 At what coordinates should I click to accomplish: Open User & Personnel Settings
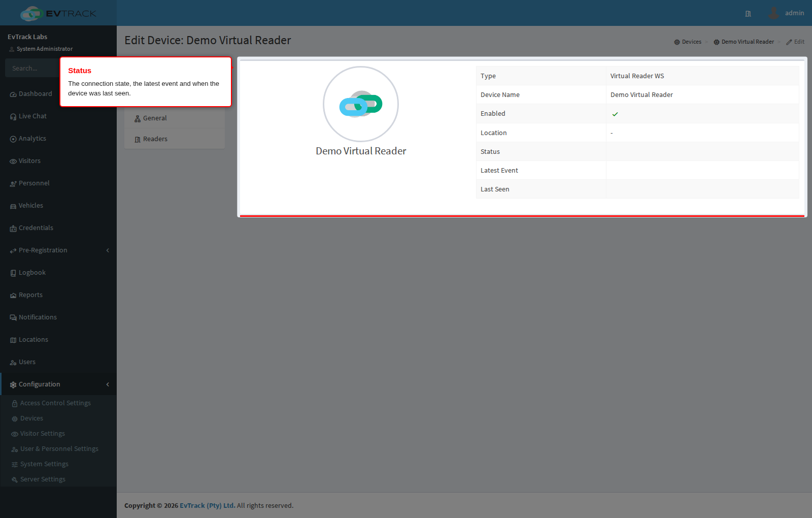click(x=58, y=449)
